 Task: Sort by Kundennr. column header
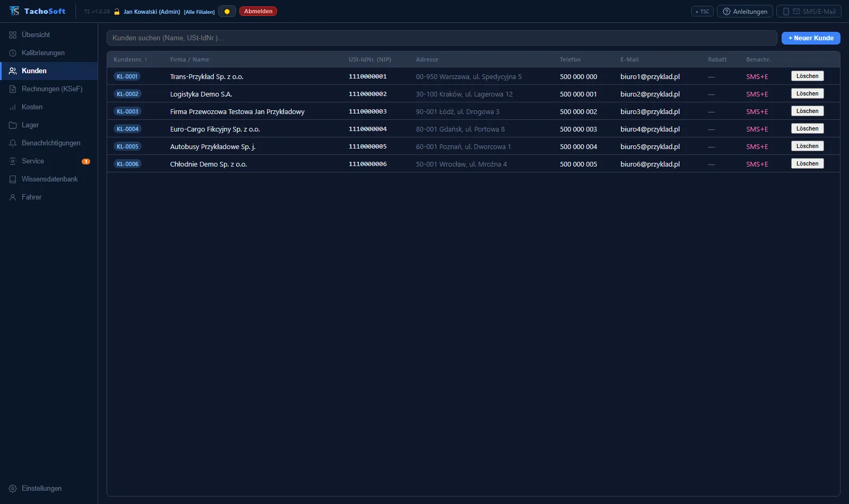tap(131, 59)
